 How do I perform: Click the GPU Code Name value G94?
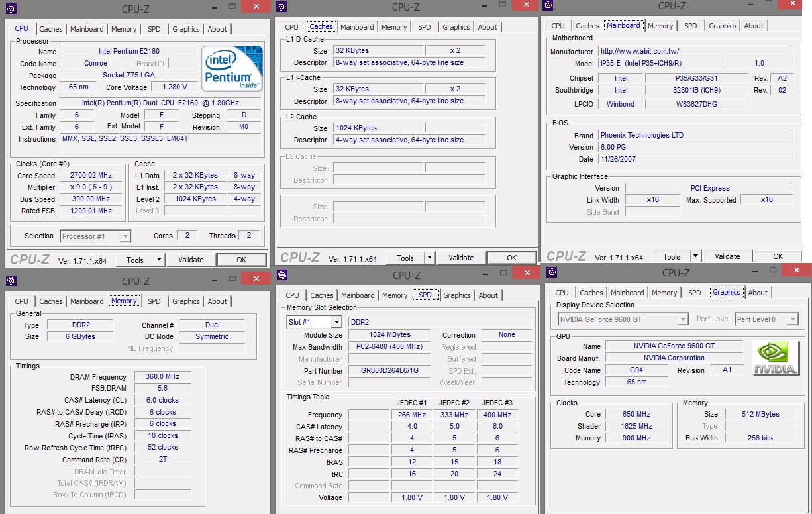pyautogui.click(x=636, y=370)
